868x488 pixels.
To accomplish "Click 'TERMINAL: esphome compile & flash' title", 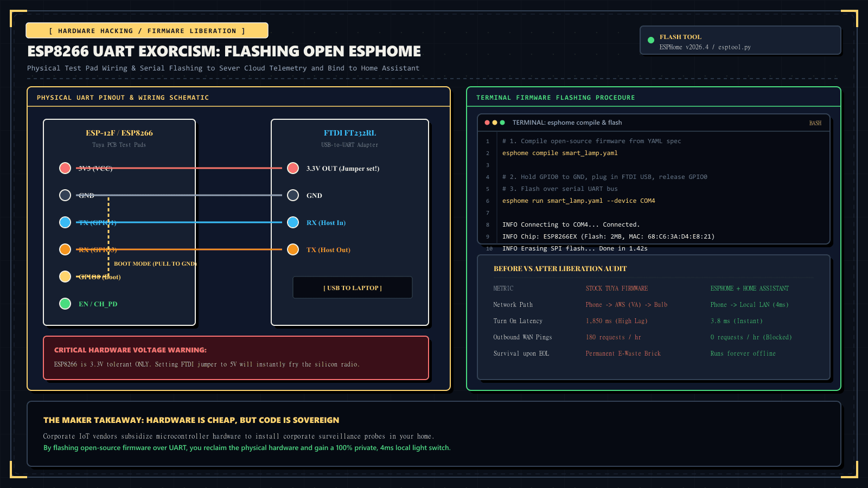I will coord(567,123).
